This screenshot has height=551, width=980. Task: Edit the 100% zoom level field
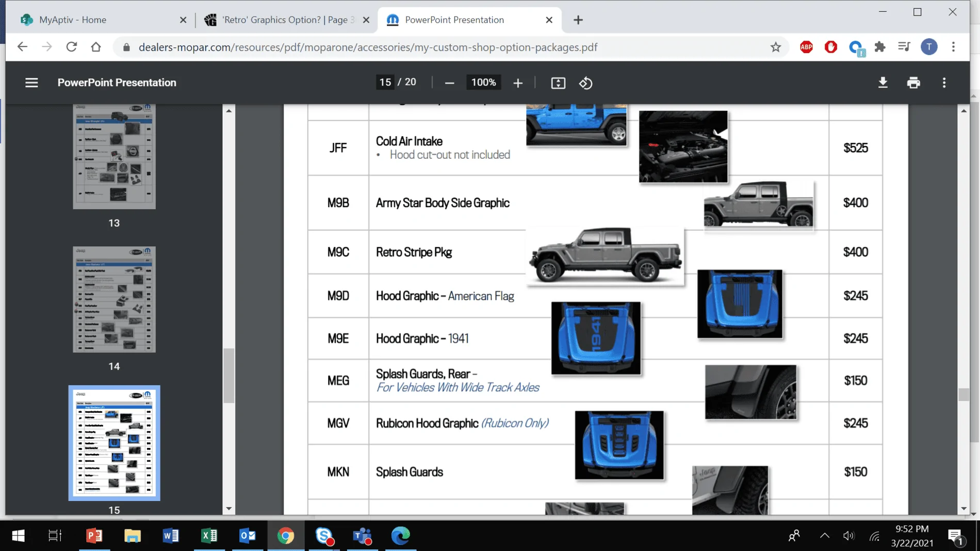[483, 82]
